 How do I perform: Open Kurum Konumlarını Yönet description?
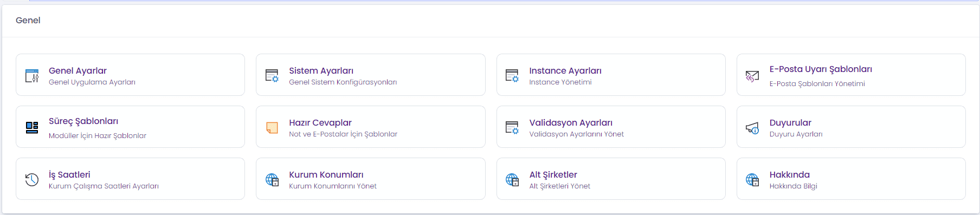click(x=333, y=186)
